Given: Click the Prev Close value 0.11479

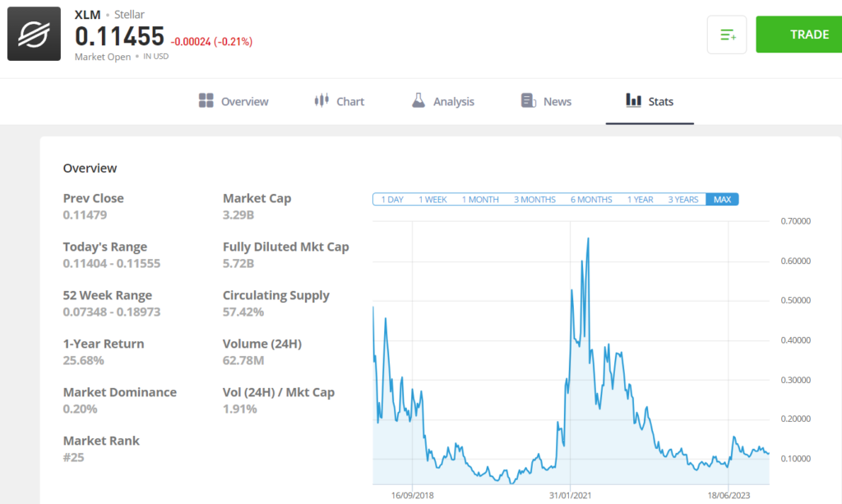Looking at the screenshot, I should (85, 215).
